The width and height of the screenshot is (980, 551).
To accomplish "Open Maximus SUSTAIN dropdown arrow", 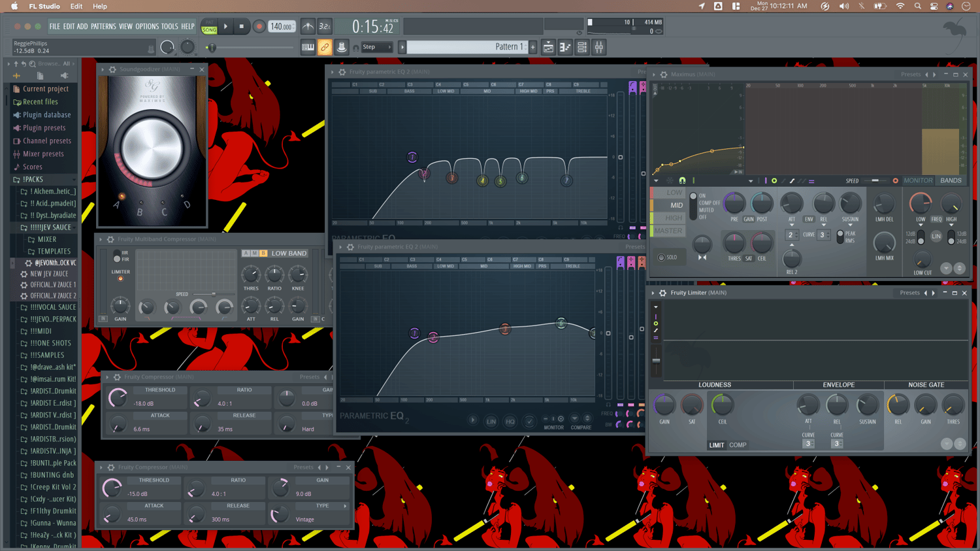I will pyautogui.click(x=850, y=225).
